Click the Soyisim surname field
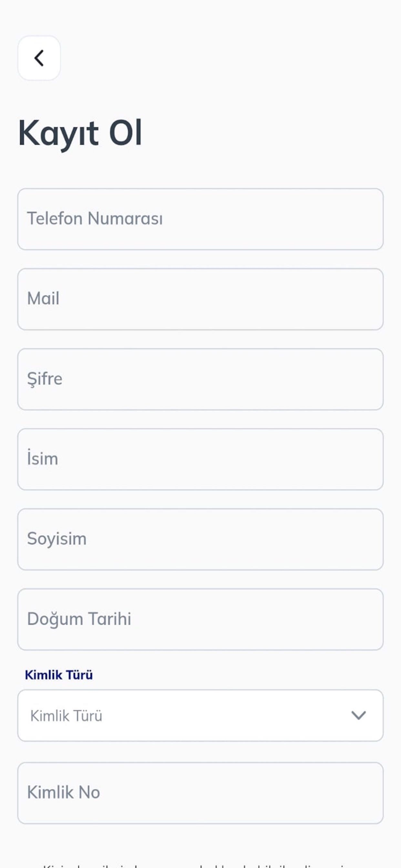401x868 pixels. click(200, 539)
